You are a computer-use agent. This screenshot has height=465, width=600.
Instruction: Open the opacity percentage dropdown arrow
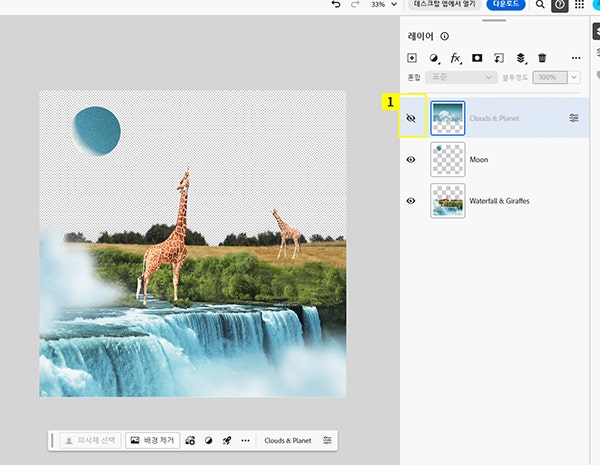574,77
